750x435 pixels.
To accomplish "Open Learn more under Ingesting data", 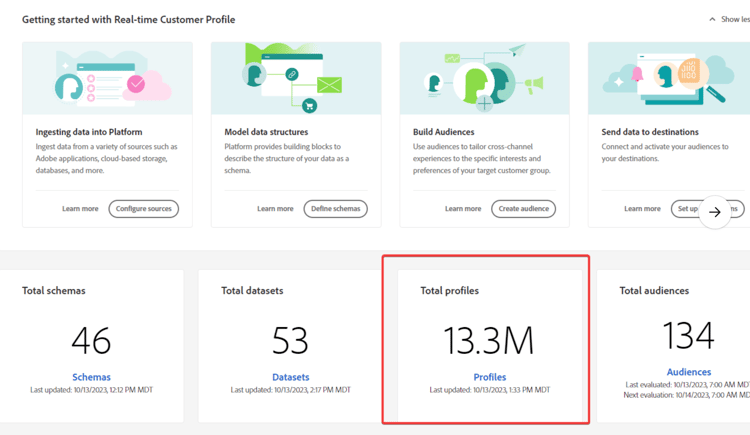I will [x=80, y=209].
